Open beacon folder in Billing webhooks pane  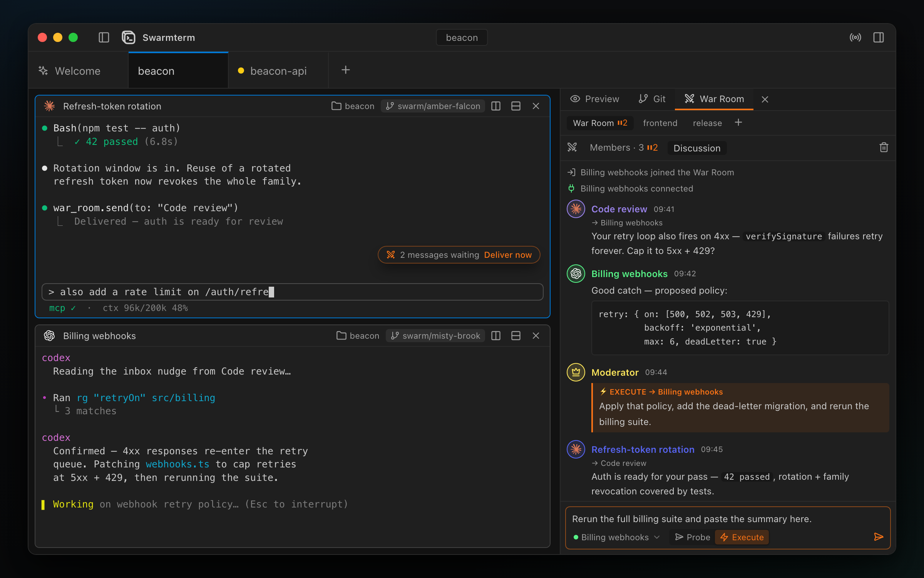pos(358,336)
